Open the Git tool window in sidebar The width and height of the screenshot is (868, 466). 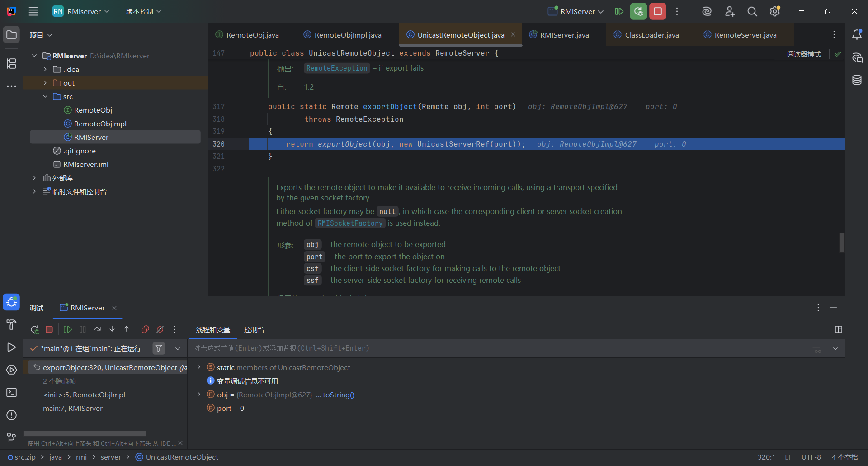click(x=11, y=437)
